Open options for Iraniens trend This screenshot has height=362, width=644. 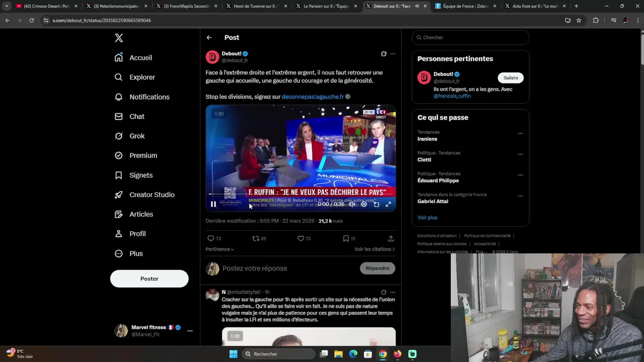click(520, 134)
